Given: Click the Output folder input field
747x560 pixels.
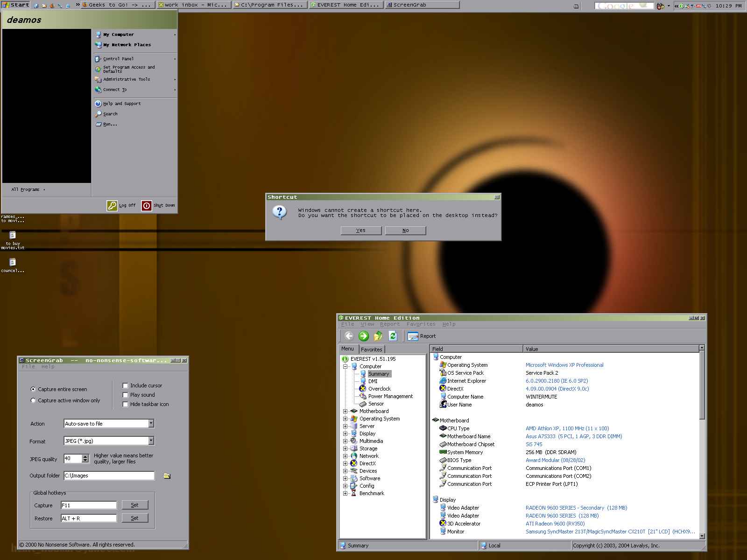Looking at the screenshot, I should tap(109, 476).
